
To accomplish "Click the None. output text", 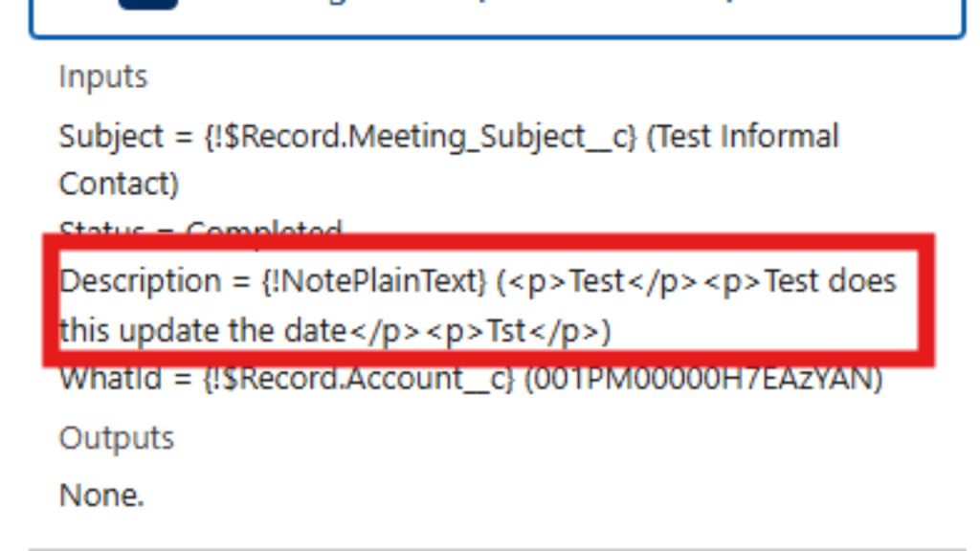I will (x=101, y=496).
